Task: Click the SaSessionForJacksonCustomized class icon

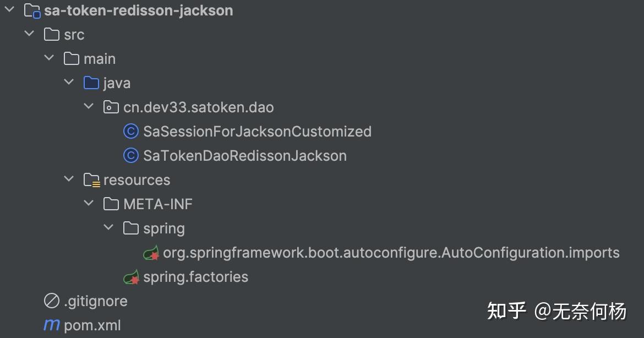Action: (x=131, y=132)
